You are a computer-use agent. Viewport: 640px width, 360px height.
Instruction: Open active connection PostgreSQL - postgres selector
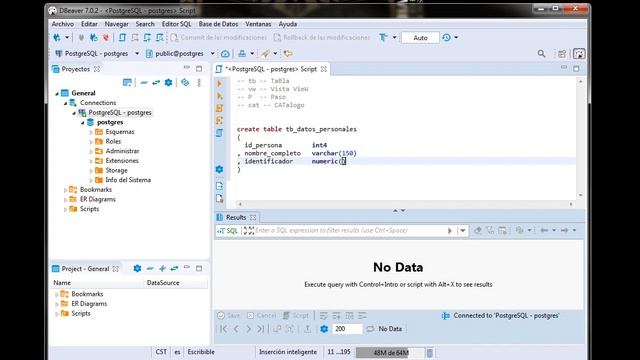[x=97, y=53]
